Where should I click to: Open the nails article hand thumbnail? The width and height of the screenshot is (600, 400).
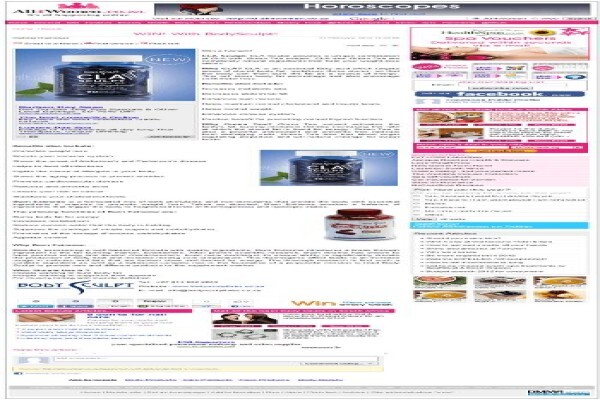46,318
